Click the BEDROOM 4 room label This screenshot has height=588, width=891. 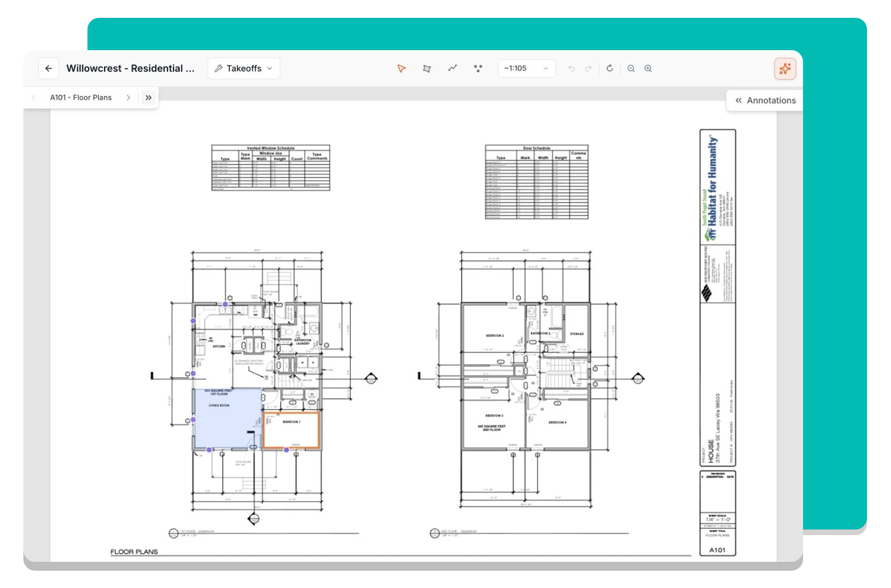click(x=557, y=423)
